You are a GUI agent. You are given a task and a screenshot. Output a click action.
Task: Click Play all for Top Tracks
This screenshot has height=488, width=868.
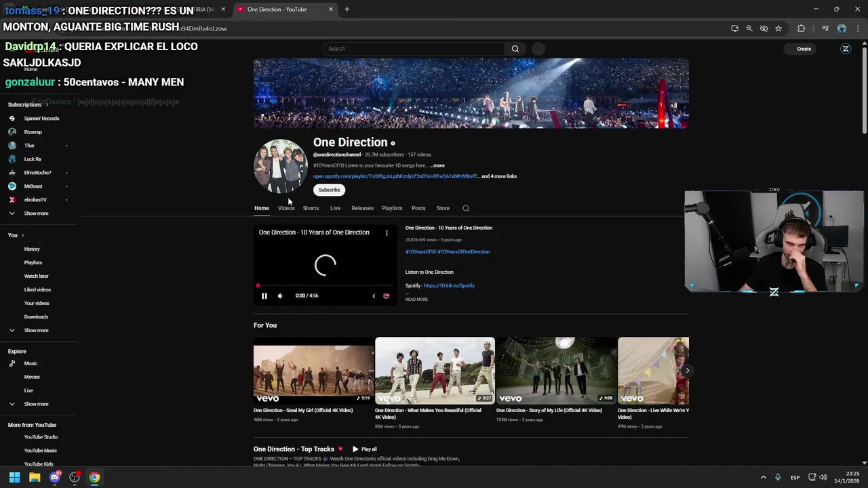coord(364,449)
